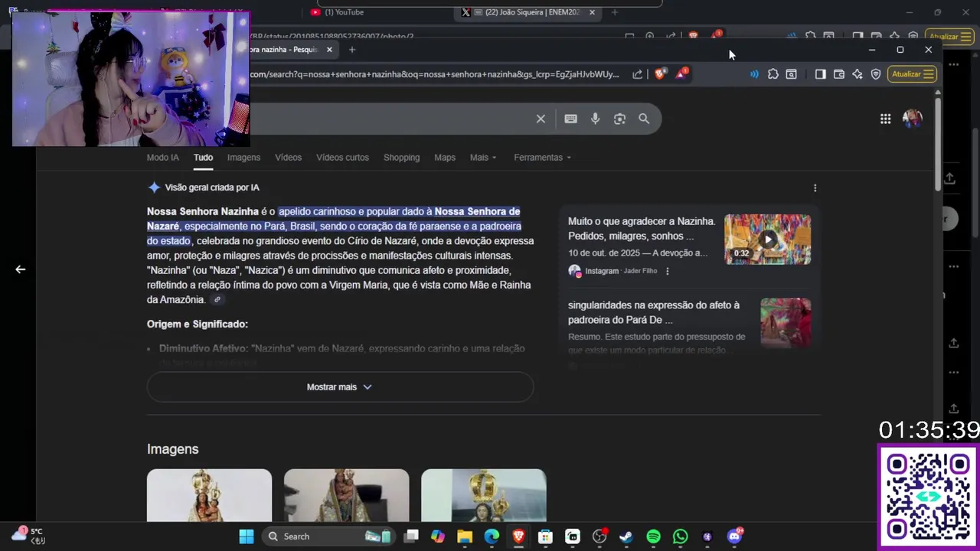Open 'Muito o que agradecer a Nazinha' link
This screenshot has width=980, height=551.
point(642,229)
